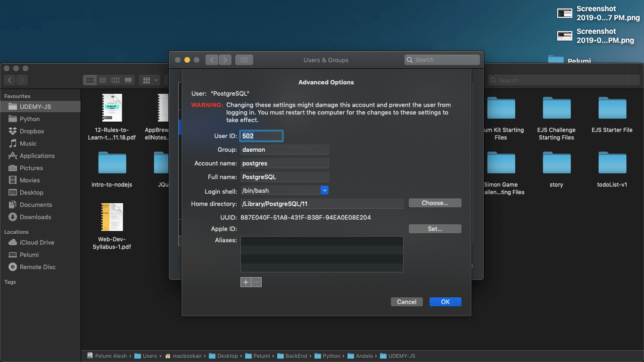Click Pelumi Alesh in path bar
The image size is (644, 362).
tap(107, 356)
